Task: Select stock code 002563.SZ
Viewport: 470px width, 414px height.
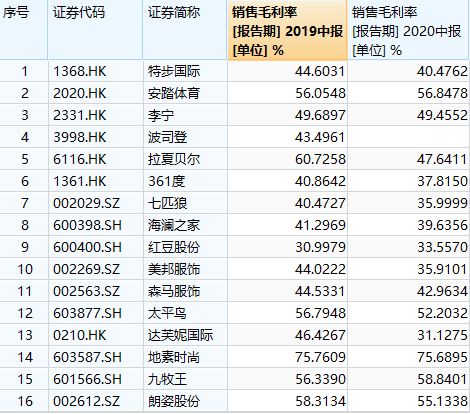Action: click(86, 291)
